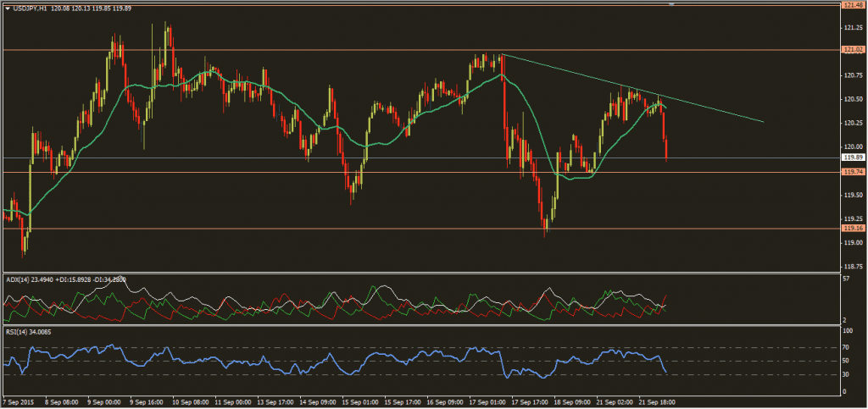Click the chart shift marker triangle
The width and height of the screenshot is (868, 409).
[x=671, y=4]
